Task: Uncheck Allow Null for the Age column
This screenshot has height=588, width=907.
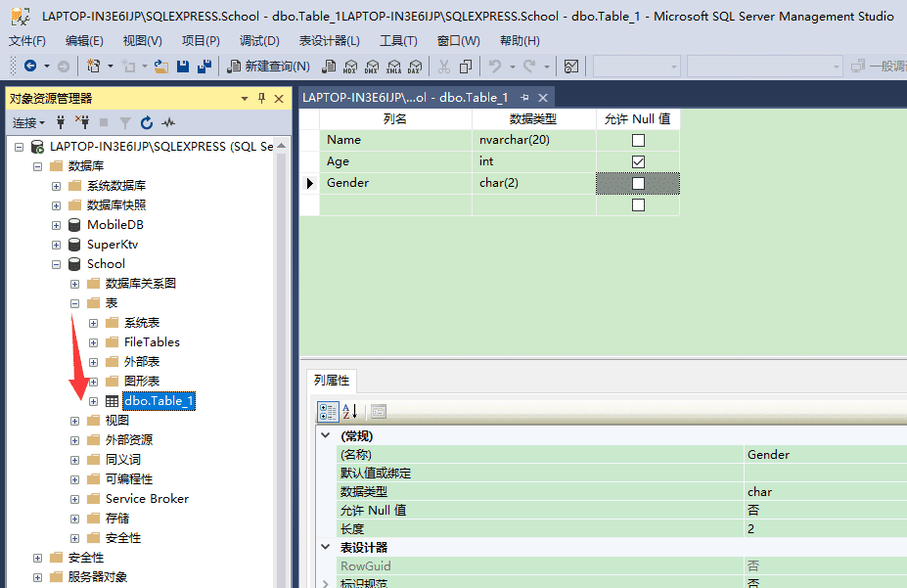Action: tap(638, 160)
